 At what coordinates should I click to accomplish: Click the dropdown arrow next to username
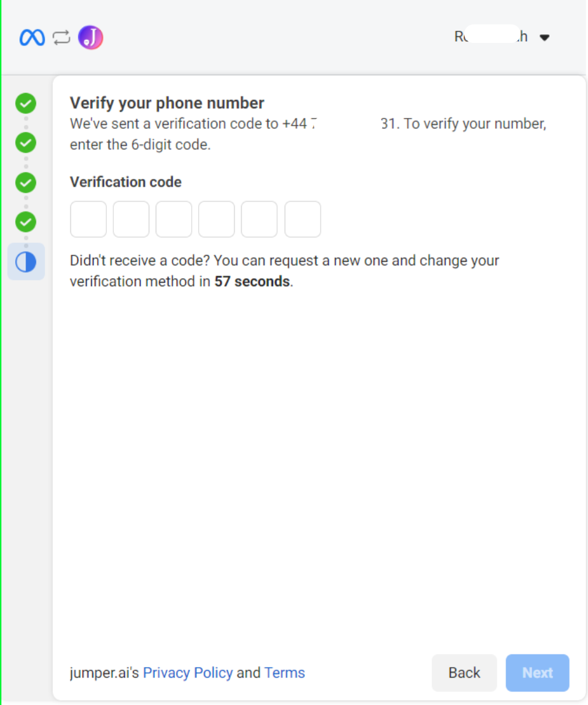click(x=544, y=37)
